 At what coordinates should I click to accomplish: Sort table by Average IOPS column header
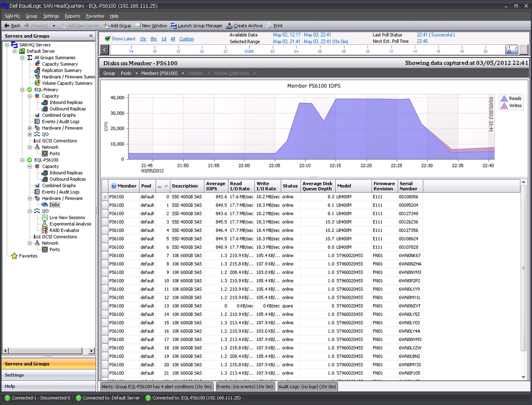[x=216, y=186]
